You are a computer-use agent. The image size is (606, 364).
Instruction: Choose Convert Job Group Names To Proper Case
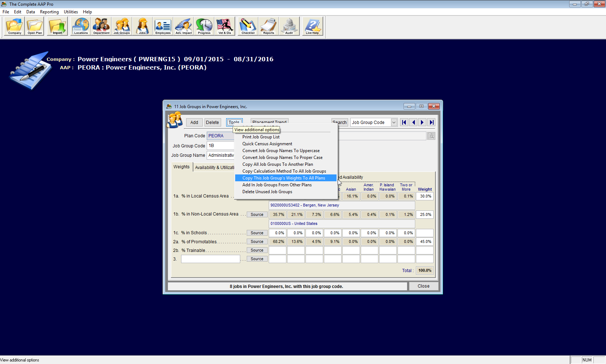click(286, 157)
